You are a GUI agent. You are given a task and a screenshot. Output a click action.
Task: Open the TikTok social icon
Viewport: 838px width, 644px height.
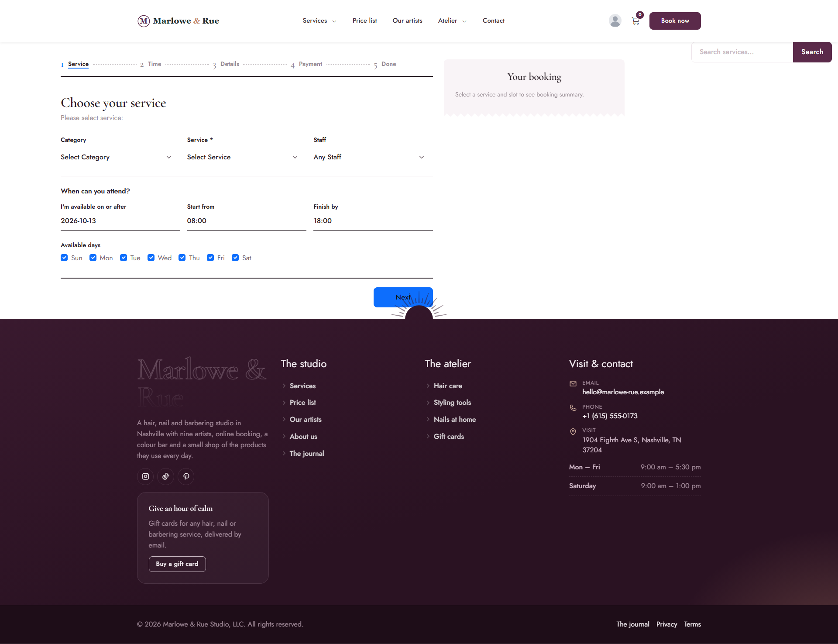(x=166, y=476)
